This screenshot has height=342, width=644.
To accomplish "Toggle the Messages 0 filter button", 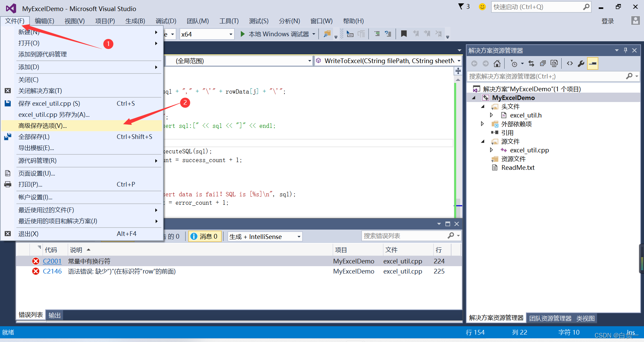I will coord(204,236).
